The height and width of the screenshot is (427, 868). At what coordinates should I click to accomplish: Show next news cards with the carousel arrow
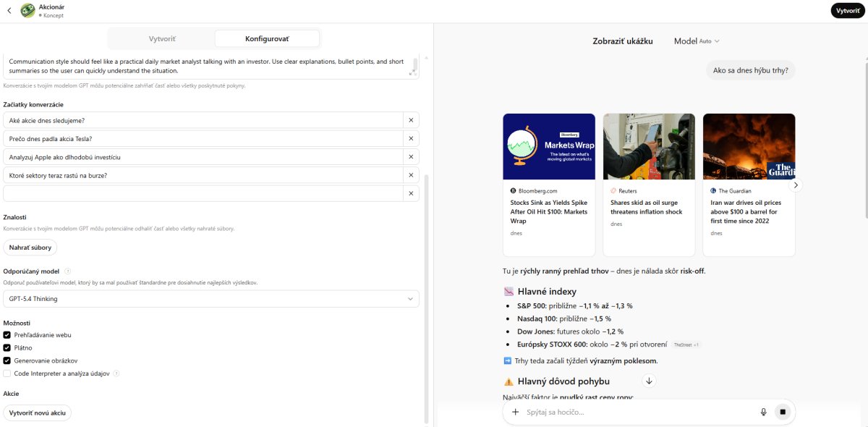point(796,185)
